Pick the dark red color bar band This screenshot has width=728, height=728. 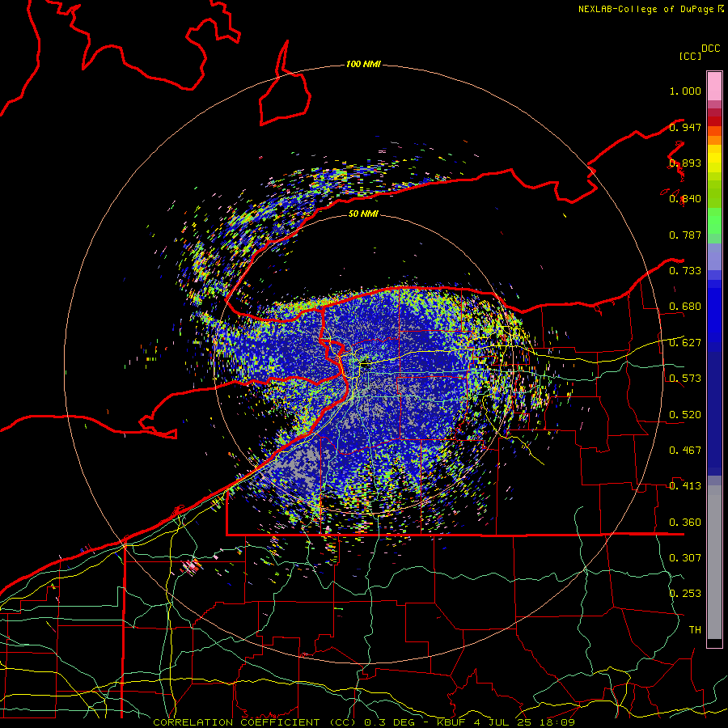click(x=714, y=121)
